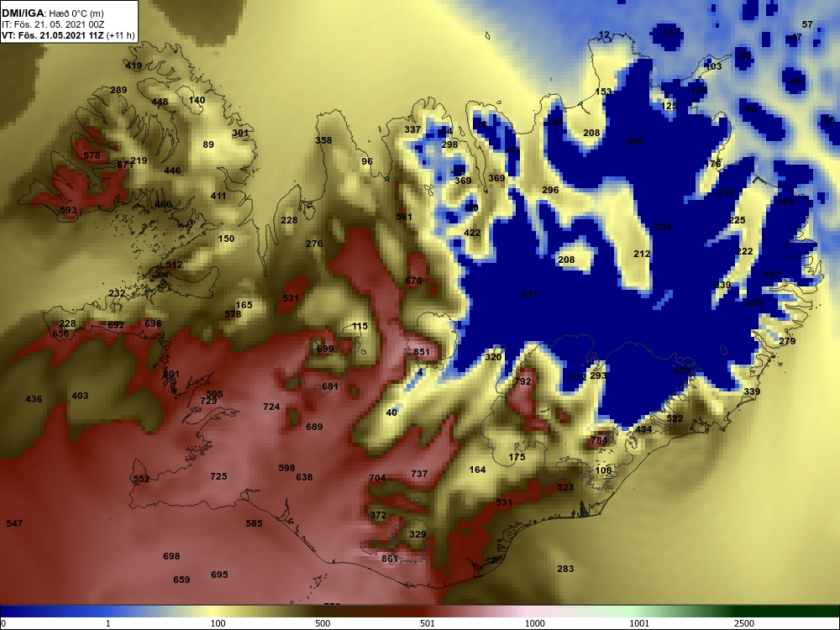
Task: Click the map value 422
Action: [x=472, y=233]
